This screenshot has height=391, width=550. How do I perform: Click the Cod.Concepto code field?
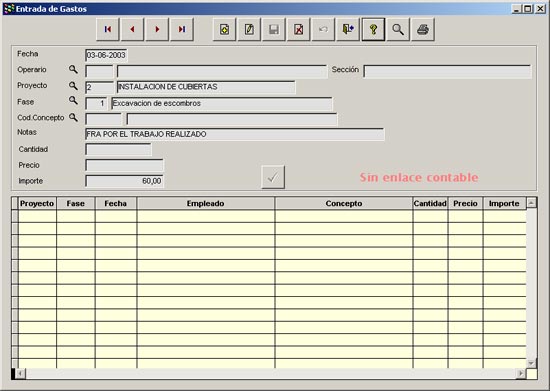(x=103, y=119)
